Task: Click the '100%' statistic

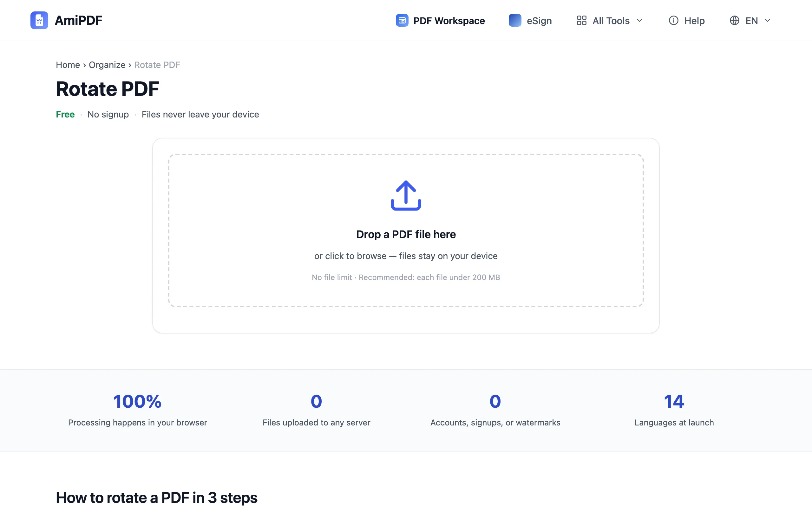Action: pos(138,402)
